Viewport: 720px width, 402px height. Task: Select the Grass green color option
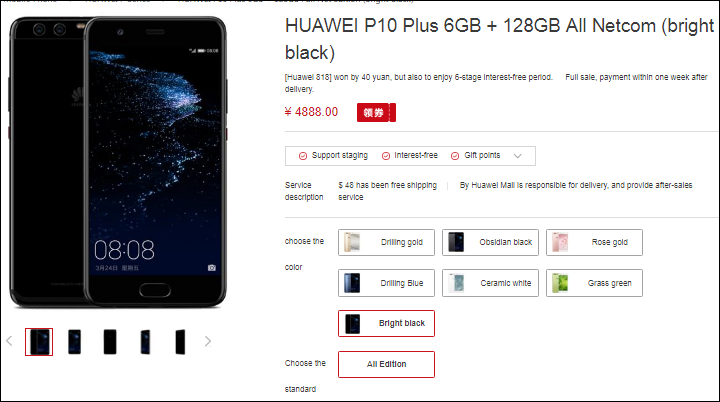(594, 283)
